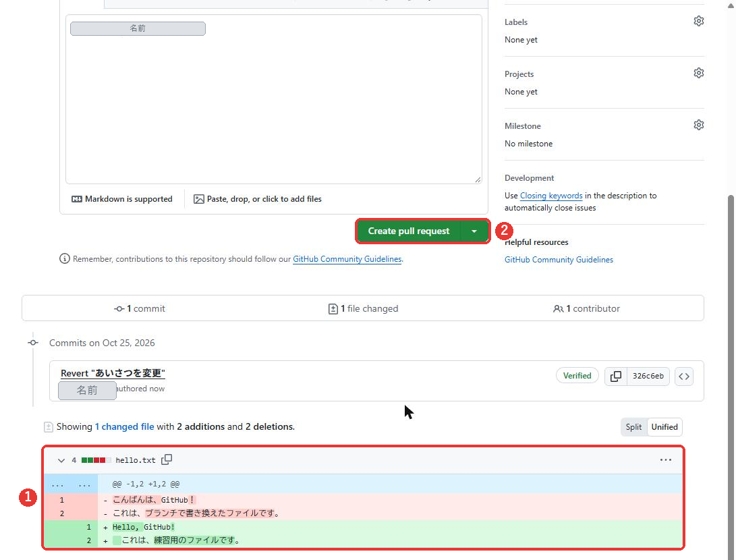Screen dimensions: 736x560
Task: Click the Milestone heading
Action: pyautogui.click(x=522, y=125)
